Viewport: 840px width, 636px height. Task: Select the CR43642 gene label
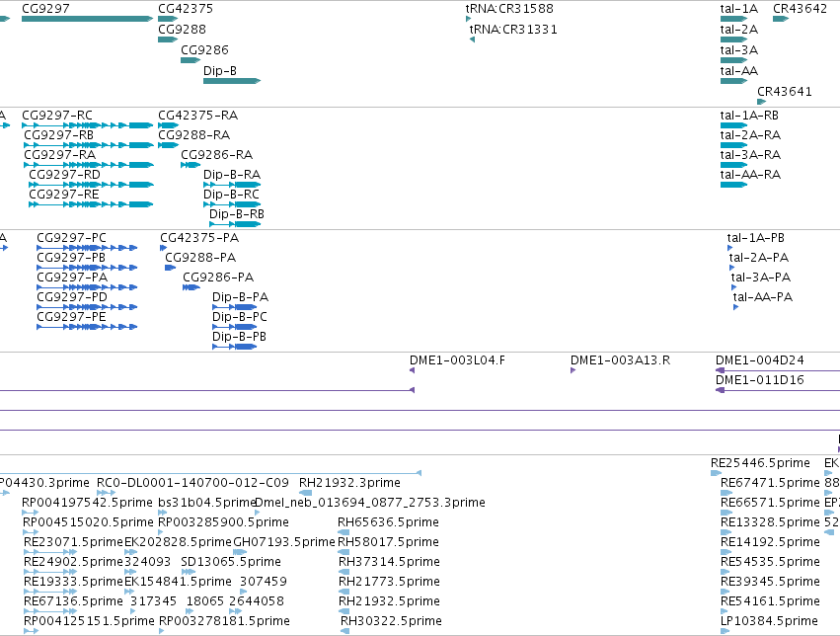800,9
